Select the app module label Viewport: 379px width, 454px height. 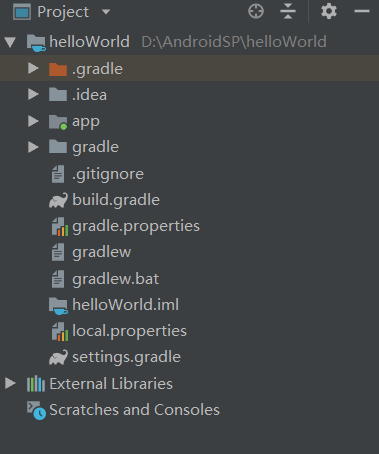86,122
